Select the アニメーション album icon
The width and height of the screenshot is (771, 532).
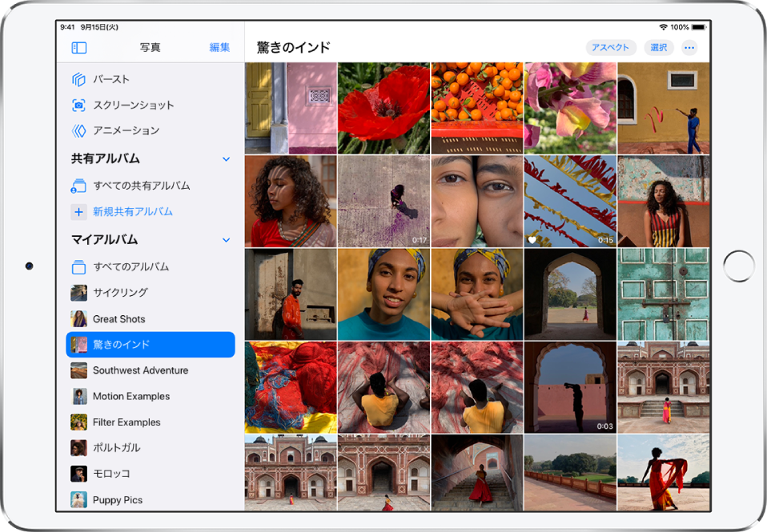pyautogui.click(x=80, y=131)
